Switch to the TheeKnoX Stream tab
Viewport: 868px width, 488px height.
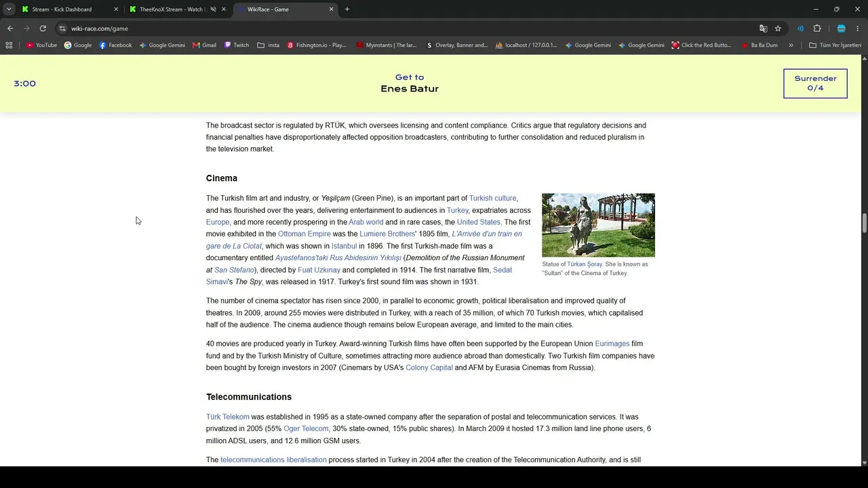171,9
